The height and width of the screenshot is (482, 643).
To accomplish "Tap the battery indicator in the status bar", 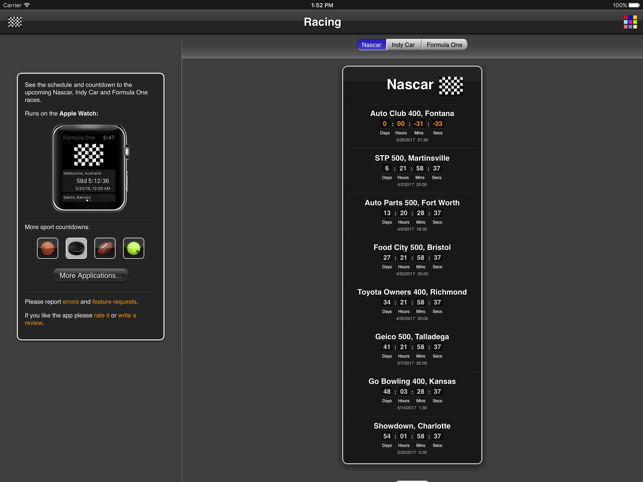I will (x=634, y=5).
